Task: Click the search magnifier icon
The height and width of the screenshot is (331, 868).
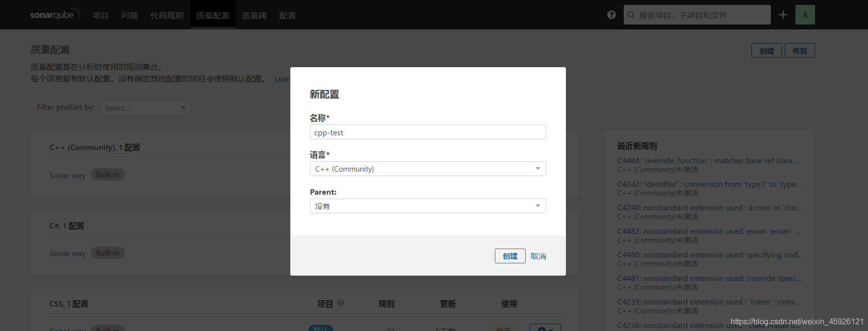Action: 631,15
